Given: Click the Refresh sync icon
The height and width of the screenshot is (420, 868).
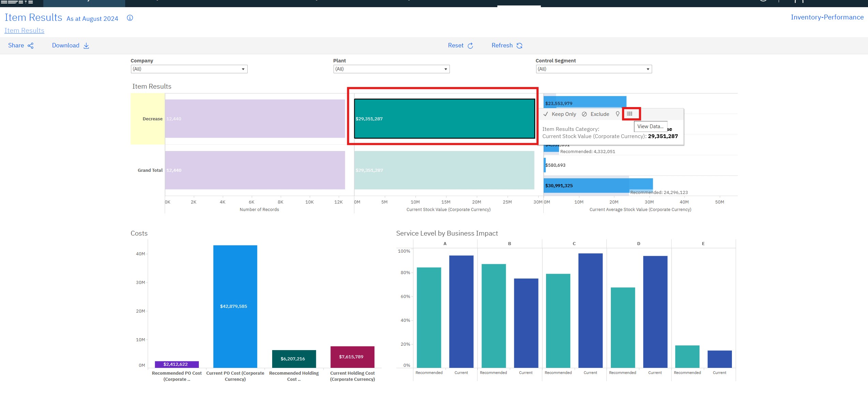Looking at the screenshot, I should coord(519,46).
